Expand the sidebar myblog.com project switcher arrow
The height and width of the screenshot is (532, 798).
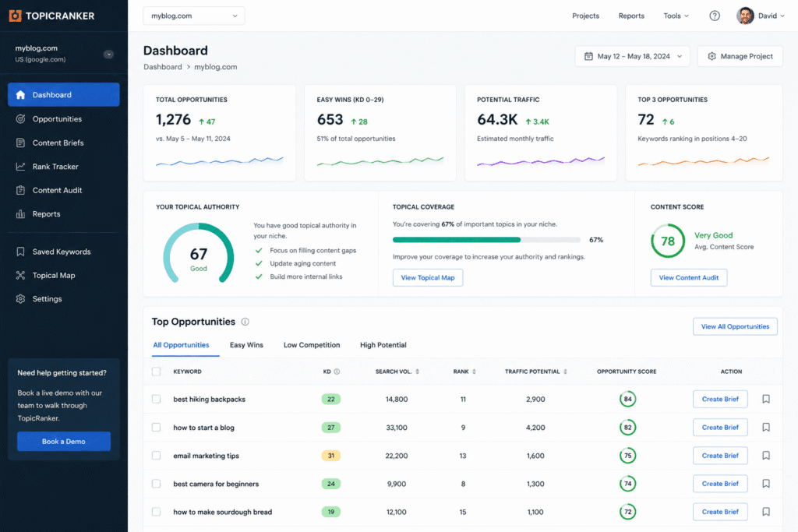[x=108, y=54]
